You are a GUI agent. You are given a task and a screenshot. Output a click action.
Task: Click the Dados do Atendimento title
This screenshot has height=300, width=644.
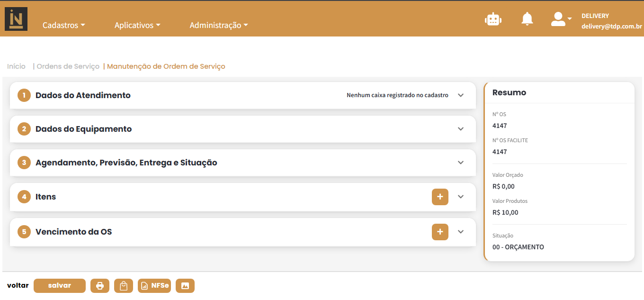click(x=83, y=95)
